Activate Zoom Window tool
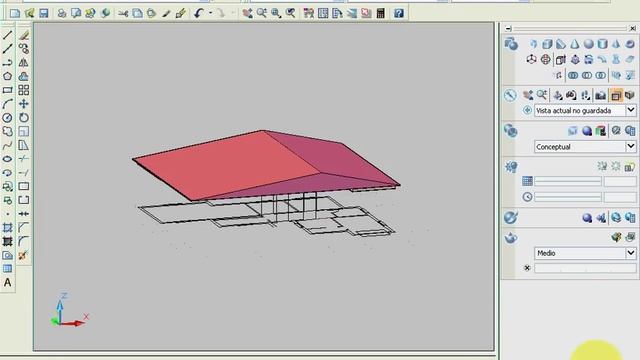The width and height of the screenshot is (640, 360). point(276,13)
